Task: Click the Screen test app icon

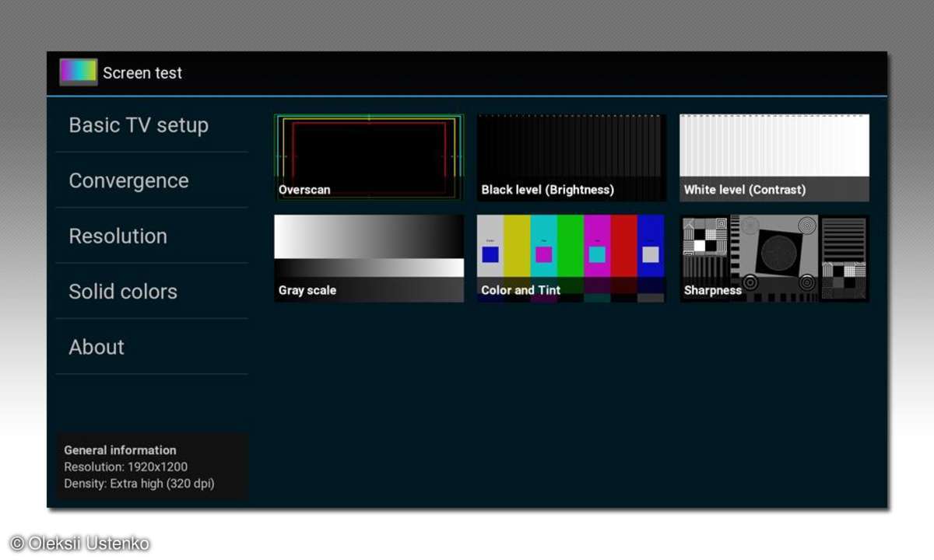Action: tap(79, 72)
